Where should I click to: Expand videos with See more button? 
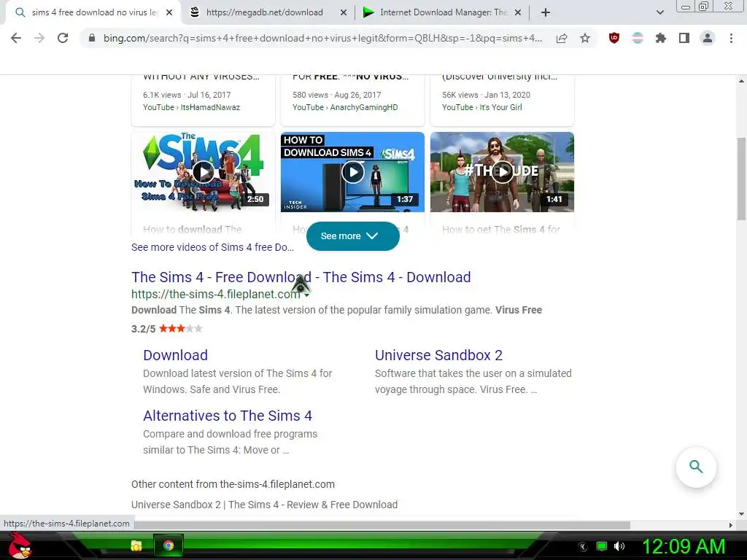[x=352, y=236]
